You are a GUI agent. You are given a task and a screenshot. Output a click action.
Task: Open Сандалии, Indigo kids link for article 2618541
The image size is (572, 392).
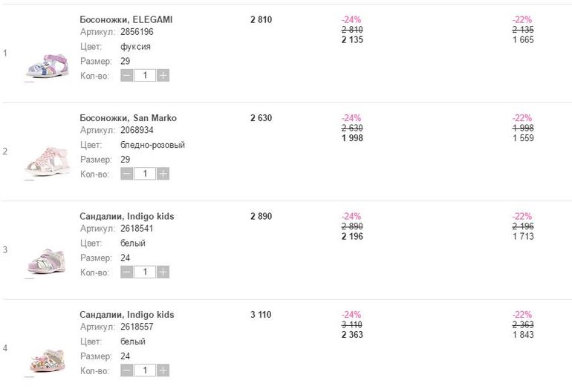coord(126,216)
